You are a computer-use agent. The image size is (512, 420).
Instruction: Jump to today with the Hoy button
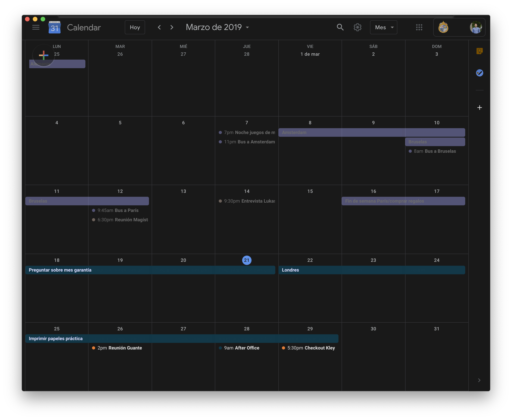[135, 27]
